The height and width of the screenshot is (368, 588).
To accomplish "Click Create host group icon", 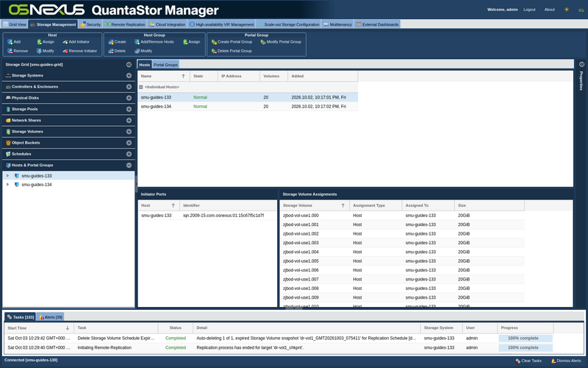I will click(x=111, y=42).
